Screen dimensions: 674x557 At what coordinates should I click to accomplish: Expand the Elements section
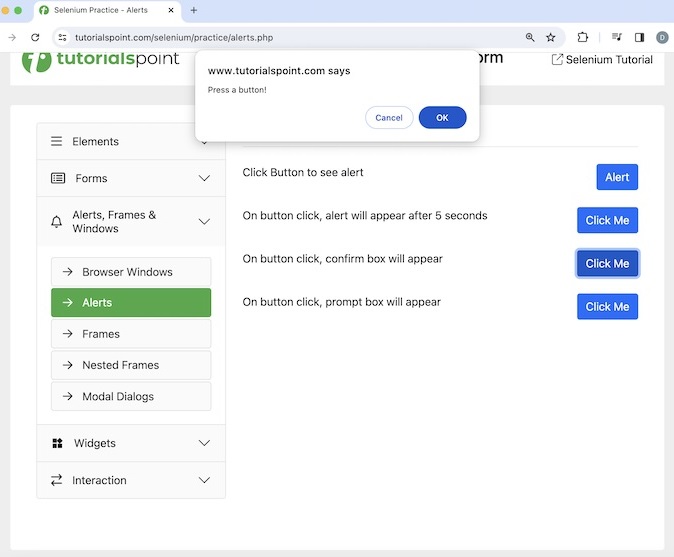[x=131, y=141]
